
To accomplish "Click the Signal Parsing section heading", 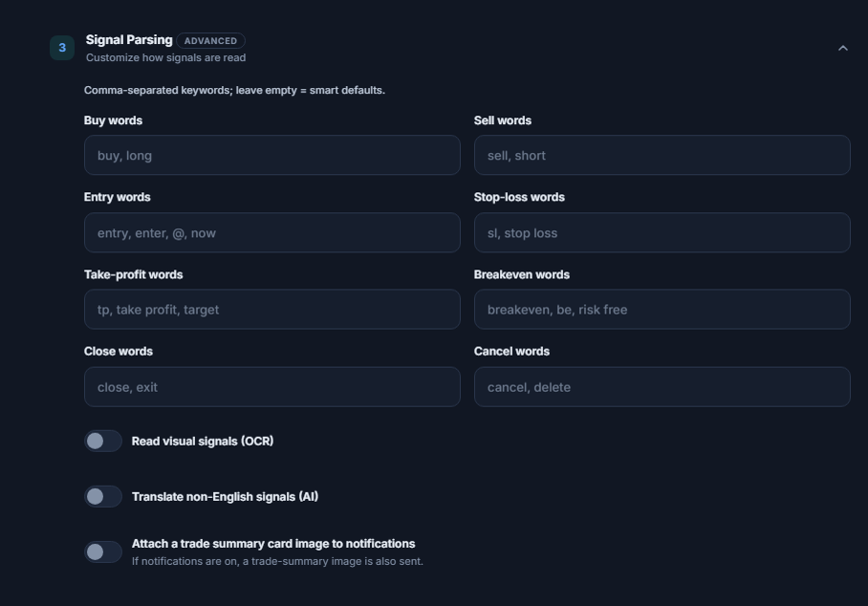I will point(129,40).
